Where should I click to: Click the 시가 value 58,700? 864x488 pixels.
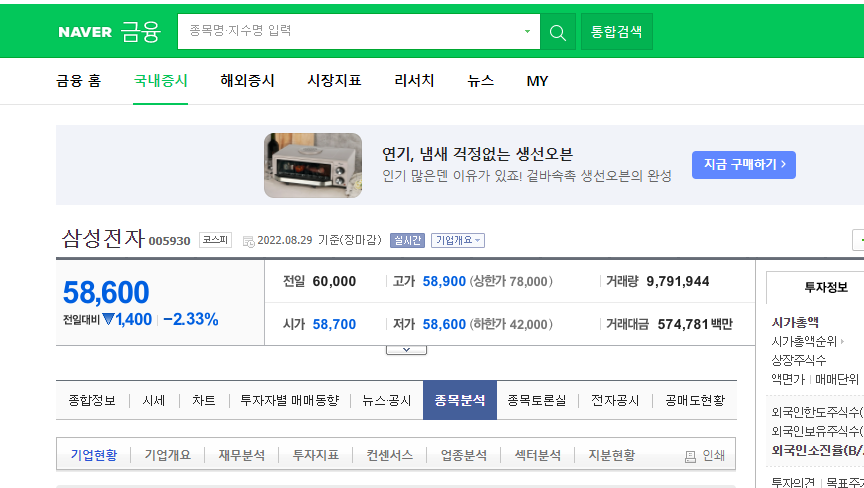pyautogui.click(x=334, y=324)
